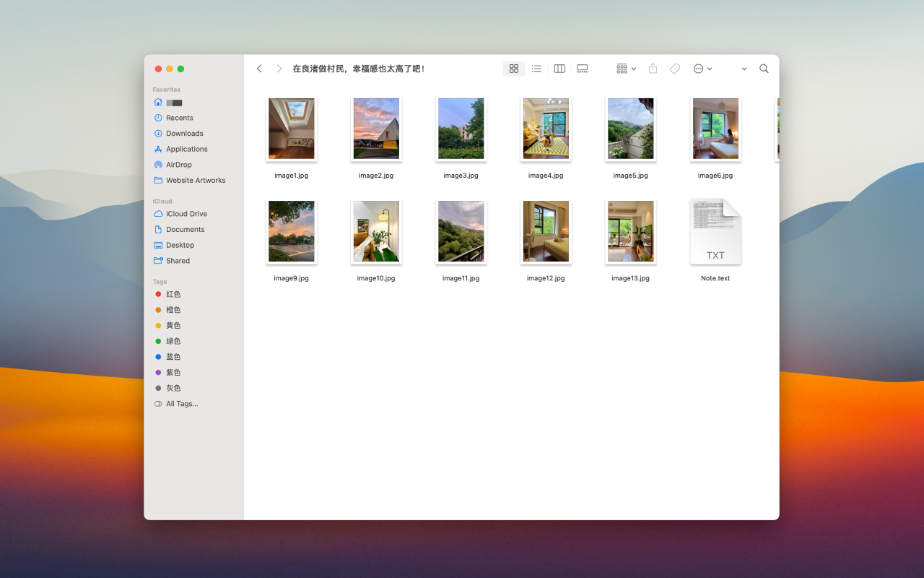Select the image13.jpg thumbnail
The width and height of the screenshot is (924, 578).
point(631,231)
